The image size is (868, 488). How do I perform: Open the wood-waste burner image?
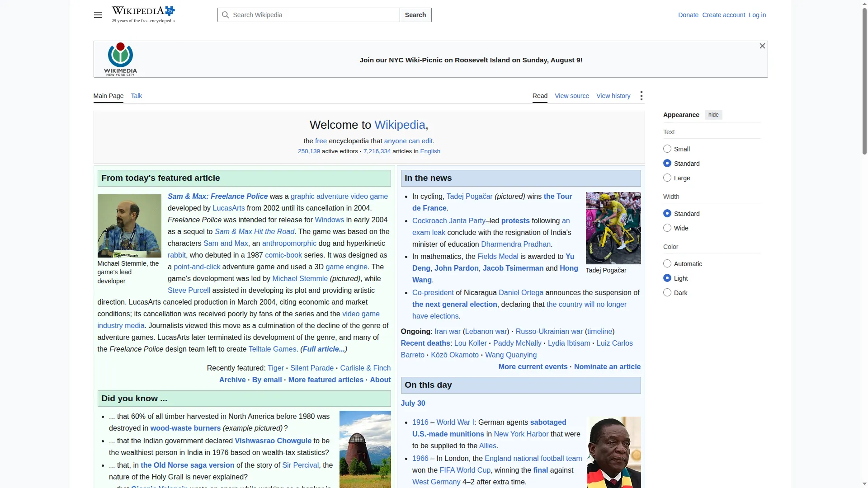pos(365,449)
